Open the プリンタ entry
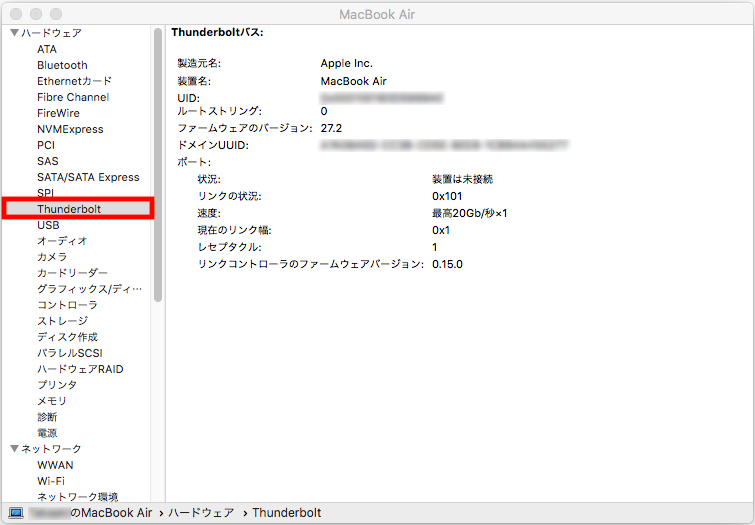This screenshot has width=755, height=525. point(57,385)
